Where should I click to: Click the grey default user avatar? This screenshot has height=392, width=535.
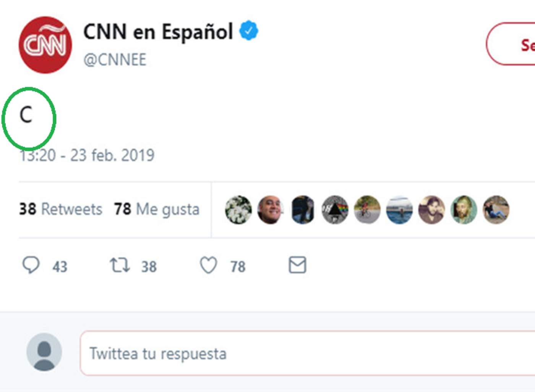(44, 352)
